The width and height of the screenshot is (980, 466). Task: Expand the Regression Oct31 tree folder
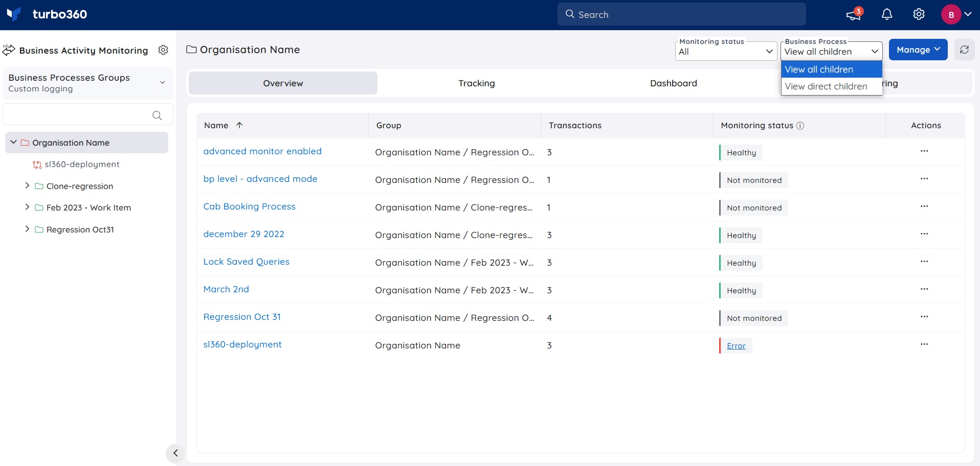coord(27,229)
